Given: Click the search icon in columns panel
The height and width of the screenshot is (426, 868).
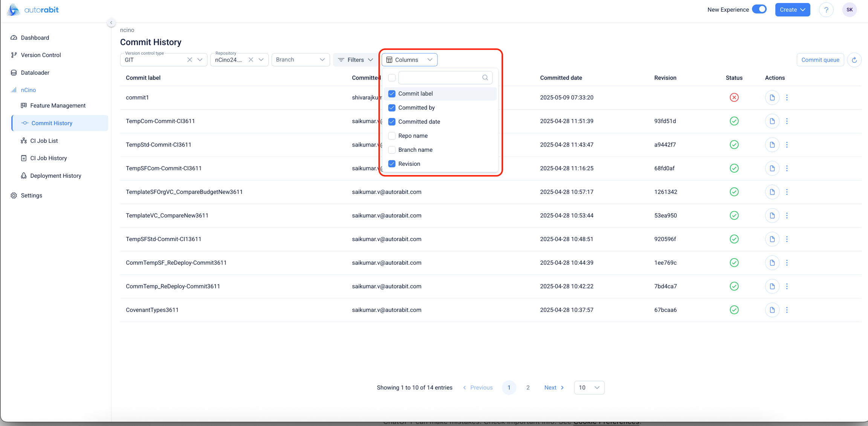Looking at the screenshot, I should 485,78.
